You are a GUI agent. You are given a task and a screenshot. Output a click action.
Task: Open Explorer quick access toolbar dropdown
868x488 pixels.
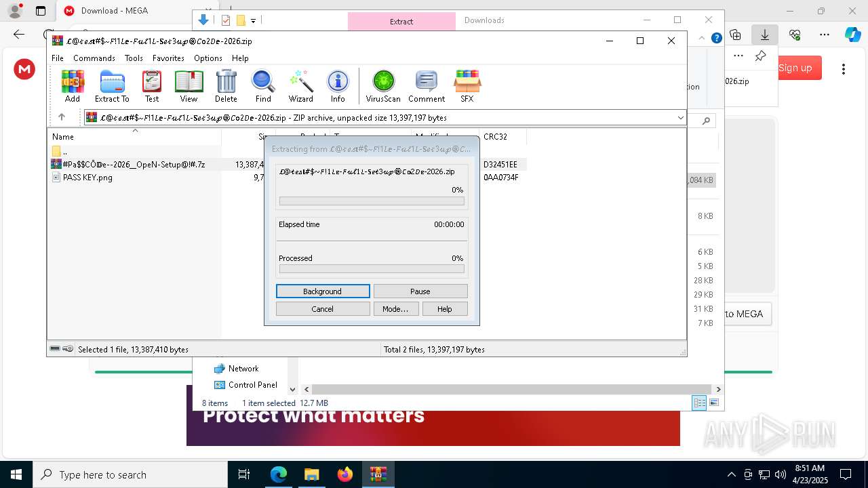[x=253, y=21]
